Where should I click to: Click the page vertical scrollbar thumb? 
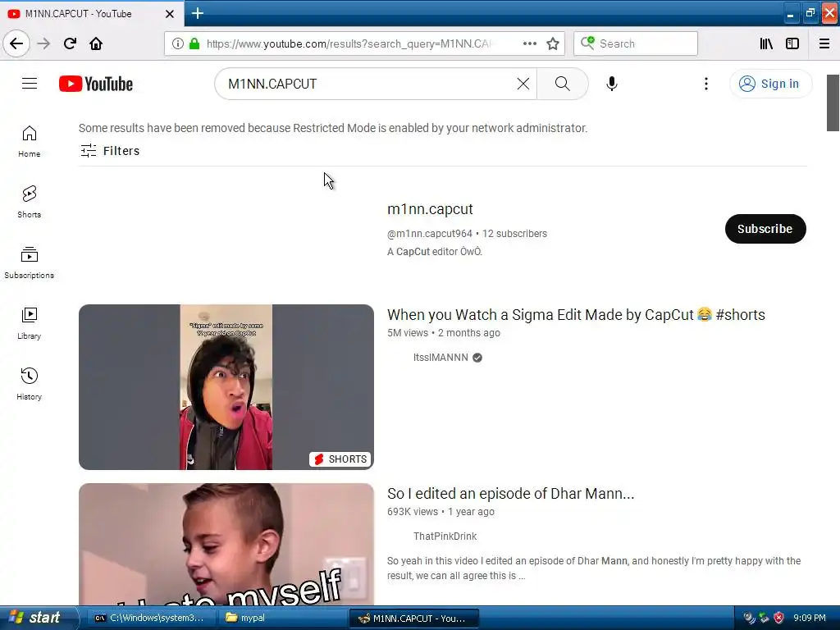pos(833,103)
